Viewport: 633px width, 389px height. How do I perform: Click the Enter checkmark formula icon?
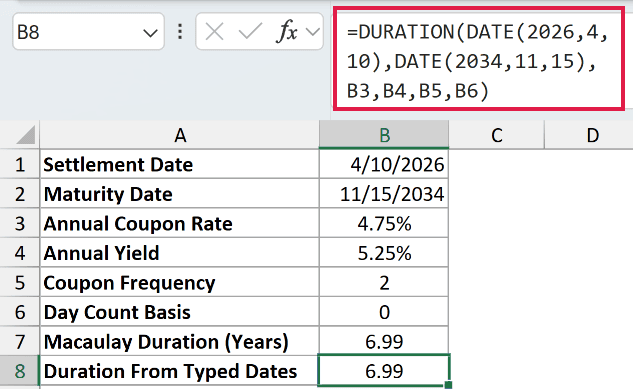point(250,31)
